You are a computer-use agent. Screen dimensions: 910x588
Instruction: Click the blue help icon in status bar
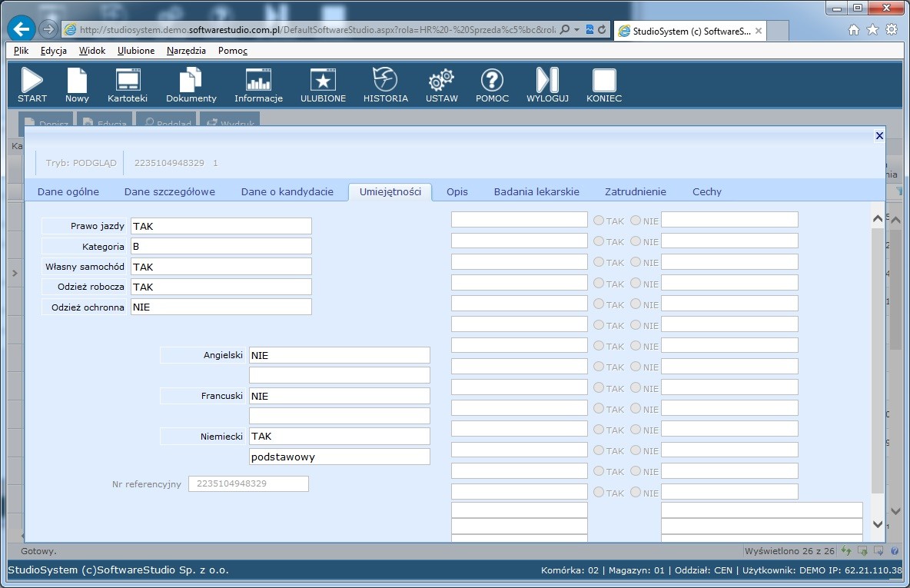[895, 551]
